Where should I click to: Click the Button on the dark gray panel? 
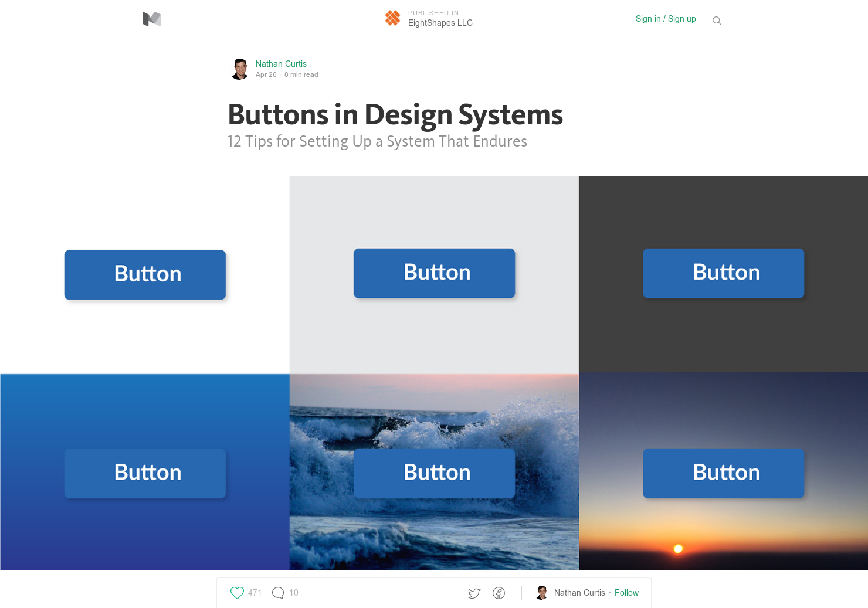723,273
